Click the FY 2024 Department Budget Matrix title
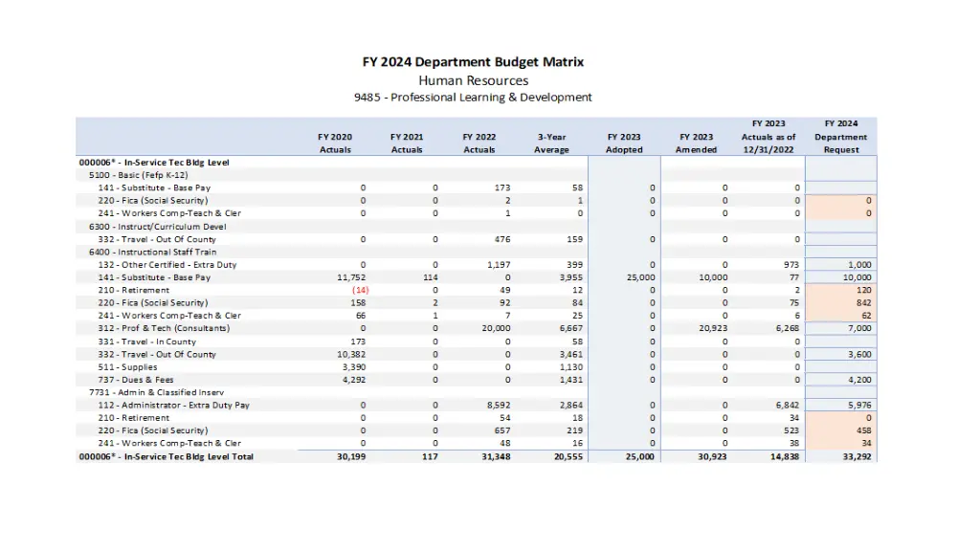 click(473, 62)
